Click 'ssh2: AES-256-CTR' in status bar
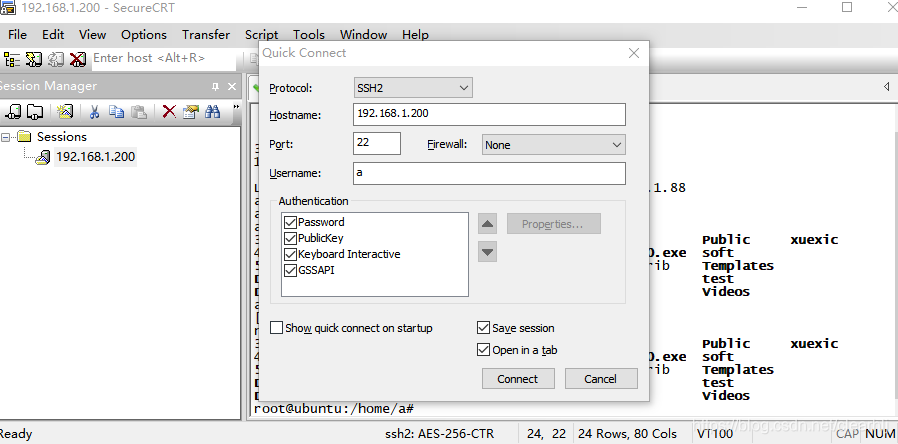This screenshot has height=444, width=898. coord(439,434)
